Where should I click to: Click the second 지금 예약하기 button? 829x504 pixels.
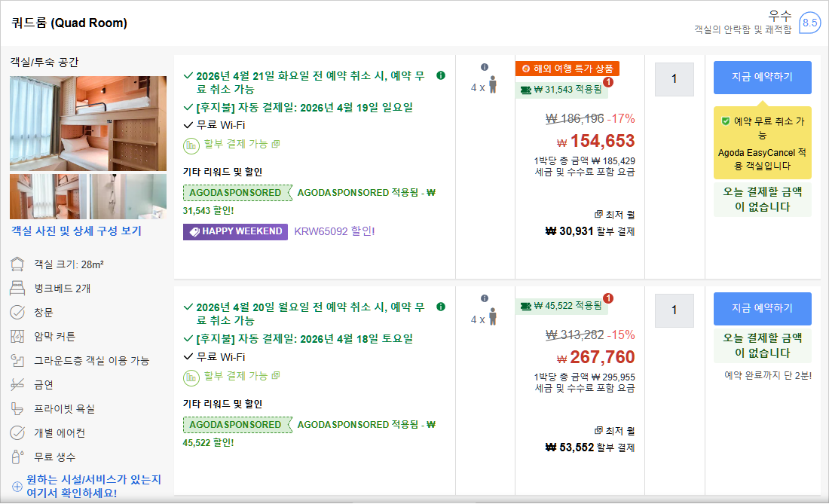(762, 310)
